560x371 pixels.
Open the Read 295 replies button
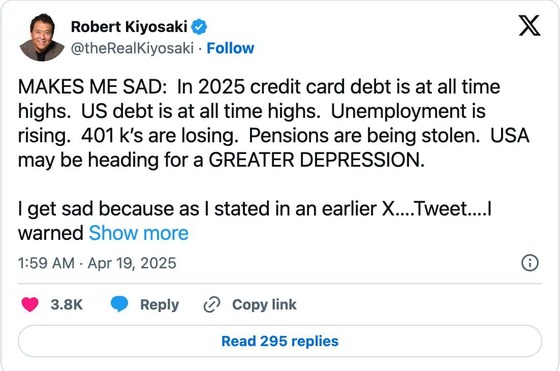(280, 341)
